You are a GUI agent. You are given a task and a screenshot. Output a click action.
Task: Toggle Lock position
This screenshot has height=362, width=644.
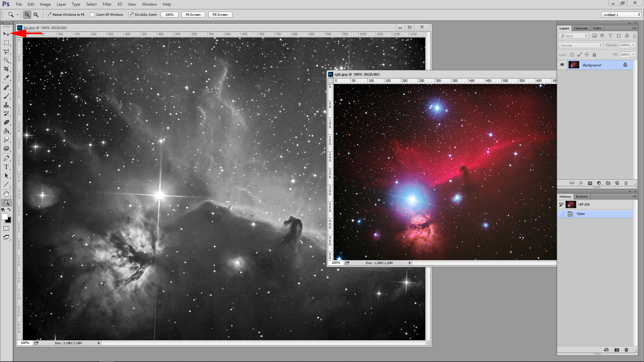[587, 55]
